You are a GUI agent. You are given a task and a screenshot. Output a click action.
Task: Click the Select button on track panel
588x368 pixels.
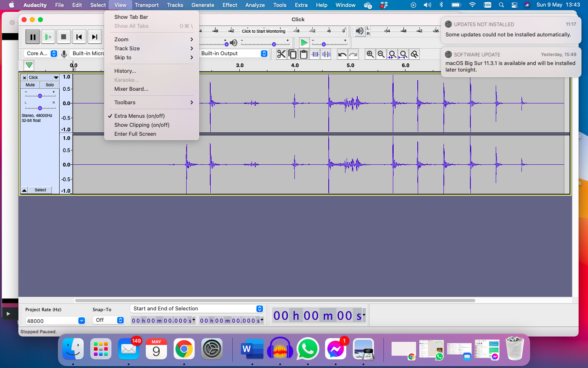[40, 190]
